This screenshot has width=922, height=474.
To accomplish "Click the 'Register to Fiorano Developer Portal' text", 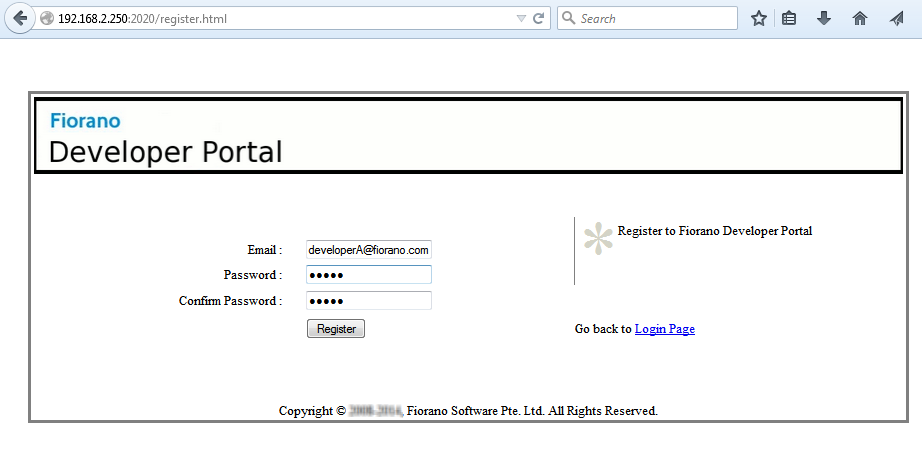I will [714, 231].
